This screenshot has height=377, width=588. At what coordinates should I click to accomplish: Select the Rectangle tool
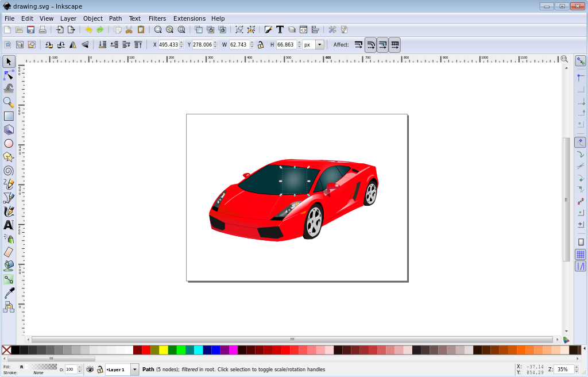coord(9,116)
